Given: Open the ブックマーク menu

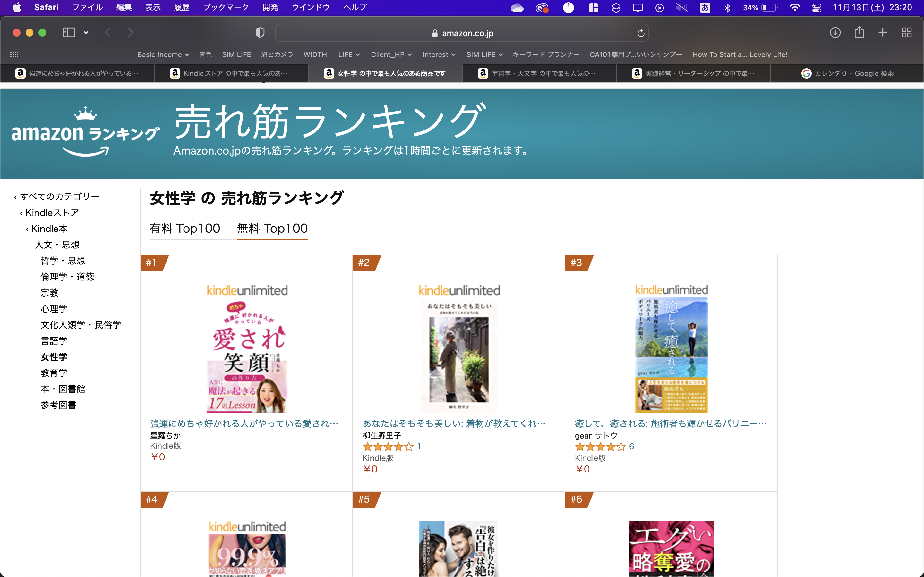Looking at the screenshot, I should pos(226,7).
